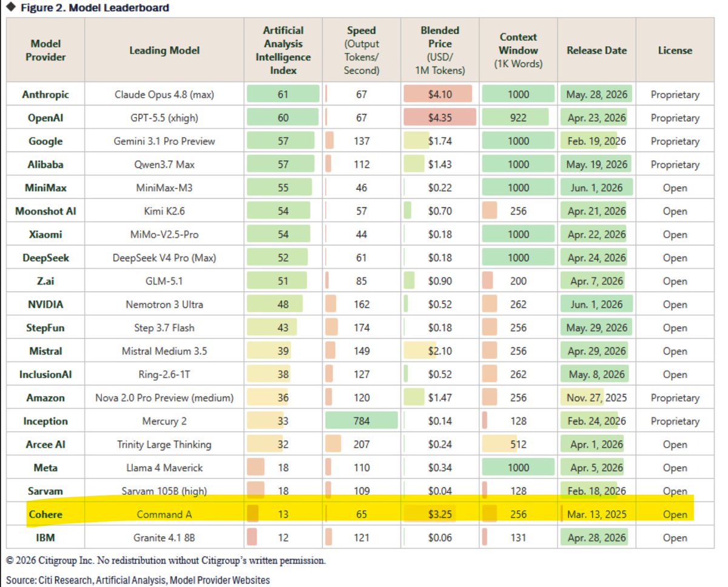
Task: Click the 784 speed value
Action: pyautogui.click(x=362, y=421)
